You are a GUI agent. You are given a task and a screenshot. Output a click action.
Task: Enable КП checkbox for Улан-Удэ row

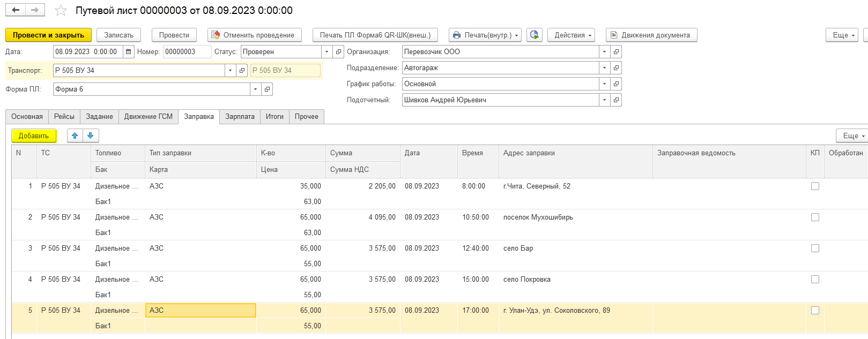[815, 311]
